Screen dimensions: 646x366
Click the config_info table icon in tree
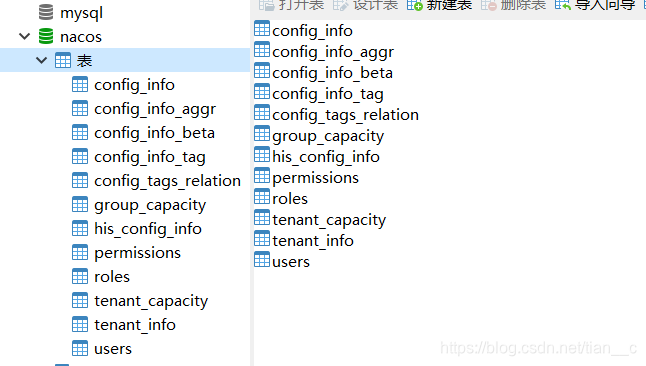[x=80, y=84]
